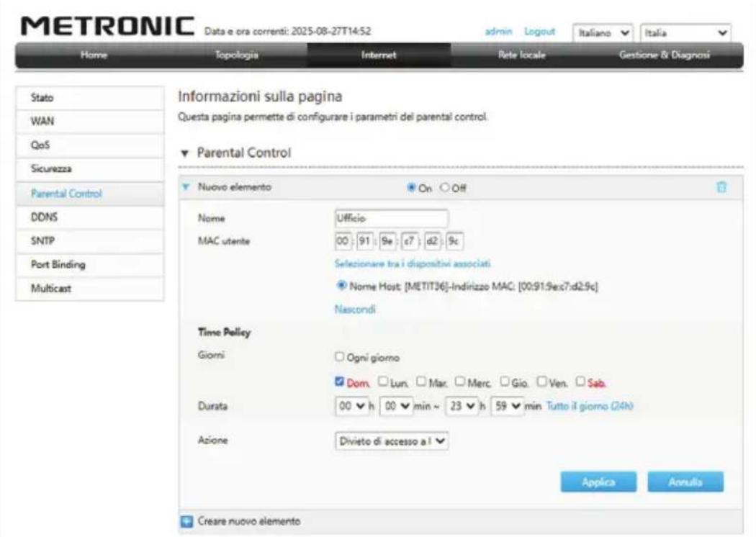The width and height of the screenshot is (756, 537).
Task: Click the MAC field showing 9e
Action: pos(387,241)
